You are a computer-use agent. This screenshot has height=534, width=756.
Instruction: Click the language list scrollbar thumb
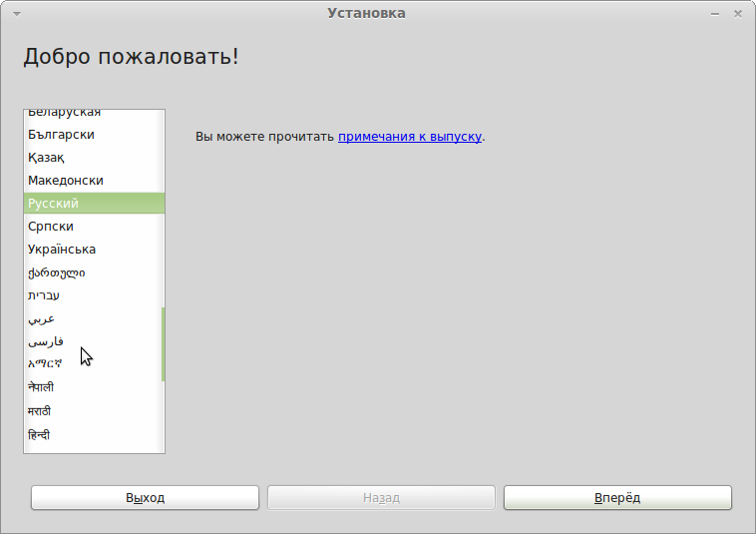tap(163, 344)
